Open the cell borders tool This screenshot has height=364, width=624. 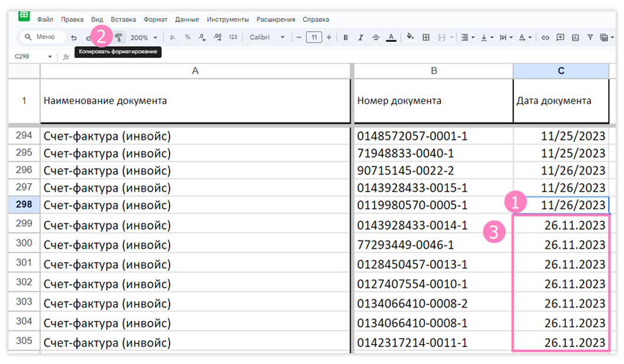426,37
